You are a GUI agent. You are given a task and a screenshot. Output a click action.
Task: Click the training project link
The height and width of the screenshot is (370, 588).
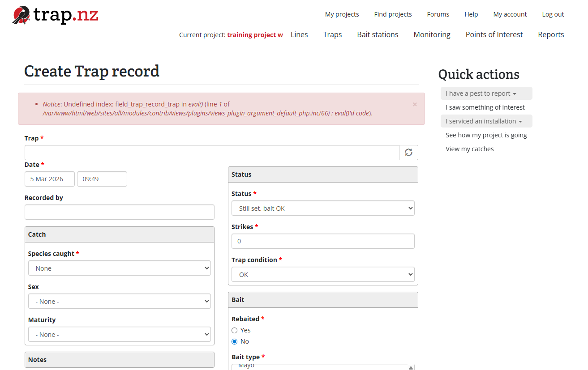pyautogui.click(x=255, y=35)
